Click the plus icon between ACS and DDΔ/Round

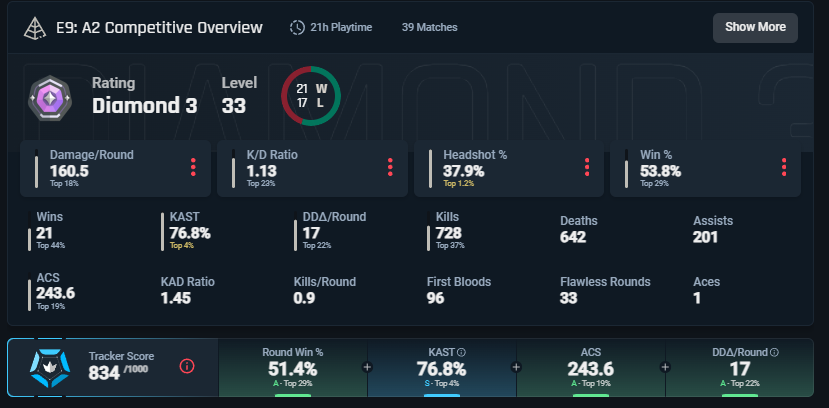tap(665, 367)
